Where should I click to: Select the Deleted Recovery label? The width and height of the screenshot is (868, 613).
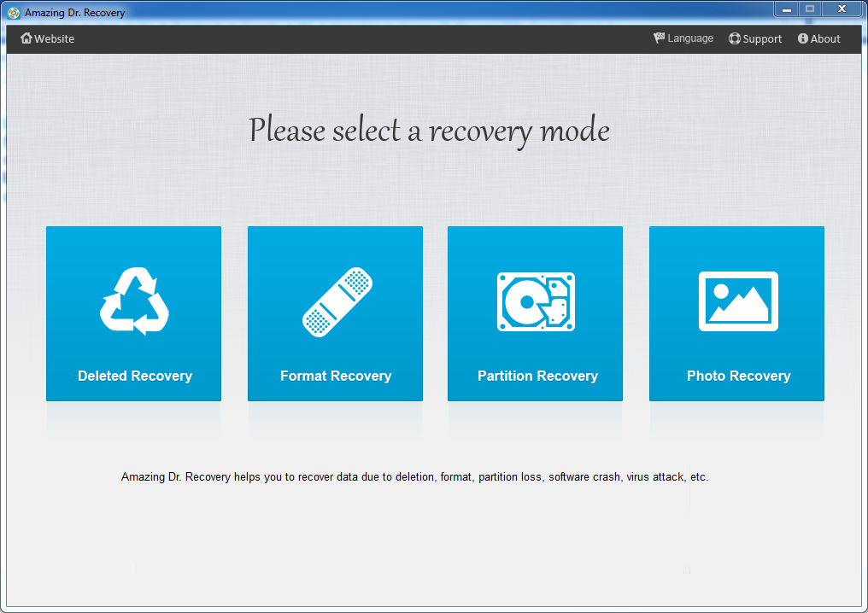coord(134,377)
